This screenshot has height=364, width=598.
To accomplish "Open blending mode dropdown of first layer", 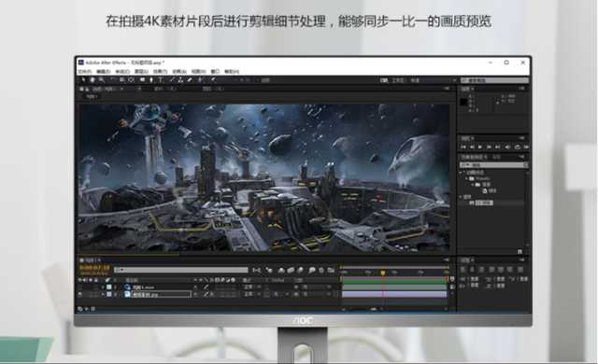I will pyautogui.click(x=251, y=287).
